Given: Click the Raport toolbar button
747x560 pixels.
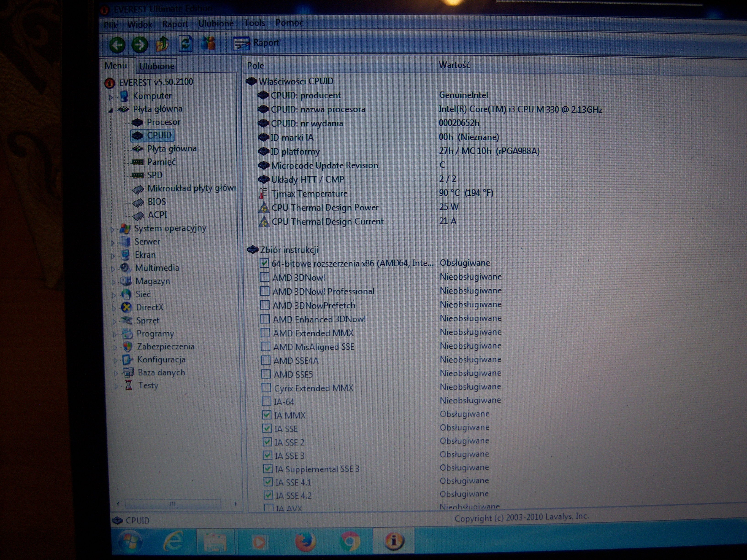Looking at the screenshot, I should [x=257, y=43].
